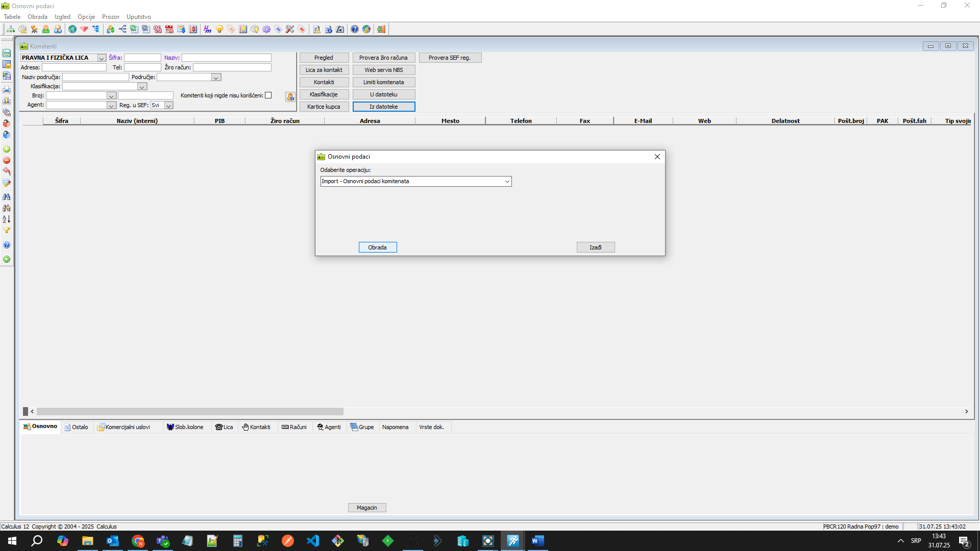Open the Opcije menu
The width and height of the screenshot is (980, 551).
click(86, 17)
